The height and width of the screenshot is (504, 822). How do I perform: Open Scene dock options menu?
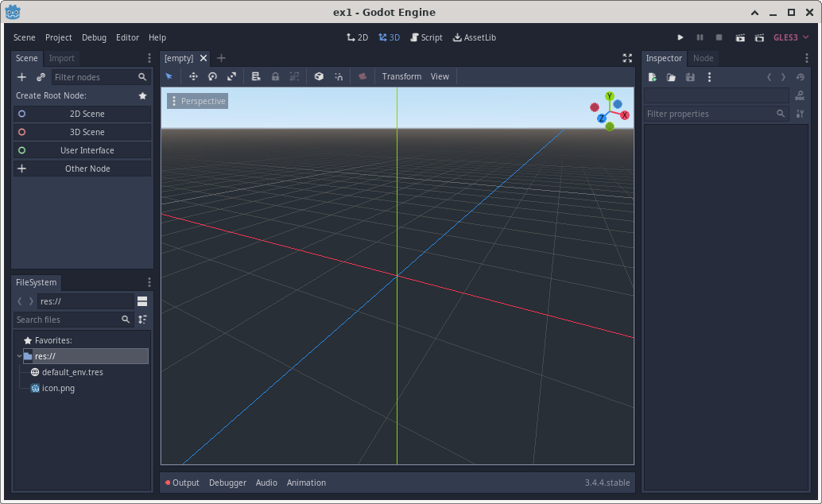pos(149,58)
